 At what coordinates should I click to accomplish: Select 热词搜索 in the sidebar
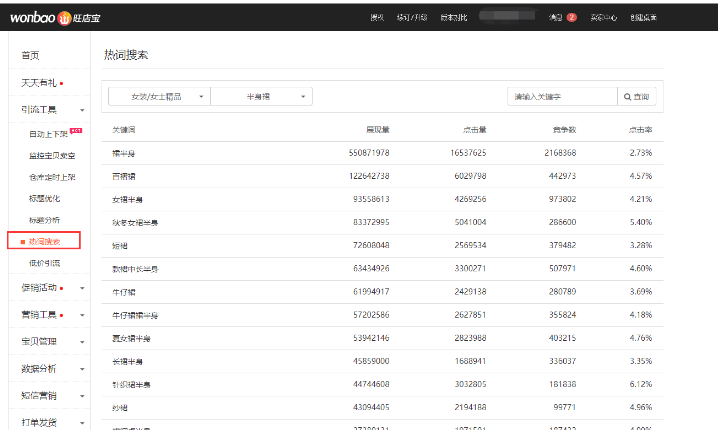point(45,241)
